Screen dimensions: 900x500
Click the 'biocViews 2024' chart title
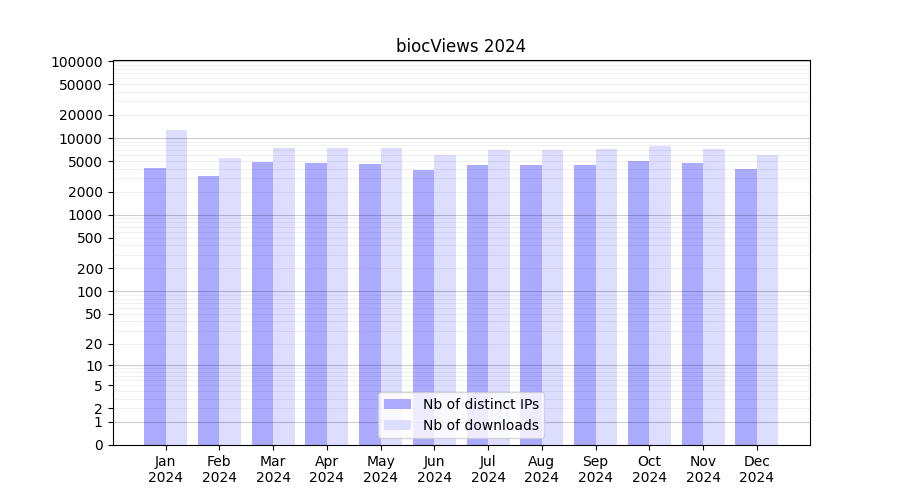461,46
